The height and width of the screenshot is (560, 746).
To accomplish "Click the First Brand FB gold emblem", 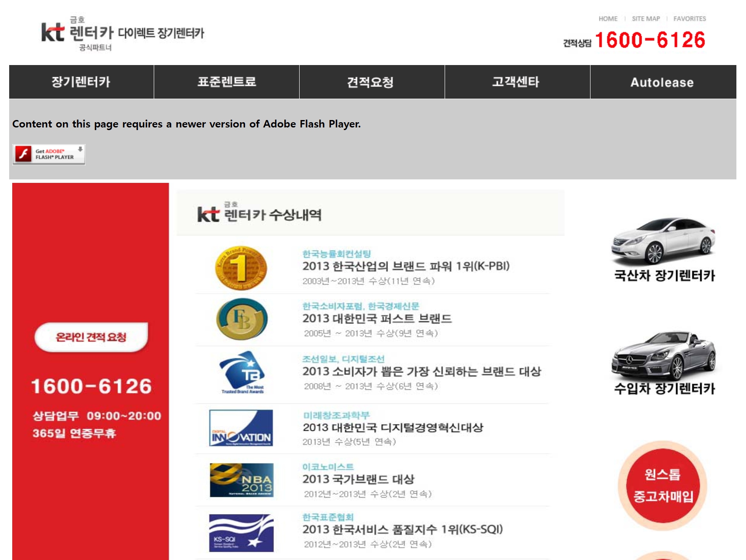I will click(242, 319).
